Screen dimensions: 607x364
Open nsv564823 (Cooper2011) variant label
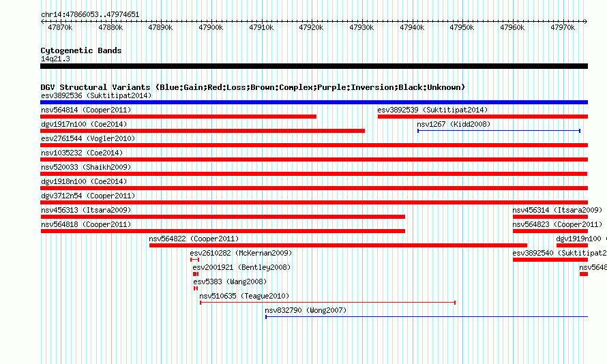point(557,224)
